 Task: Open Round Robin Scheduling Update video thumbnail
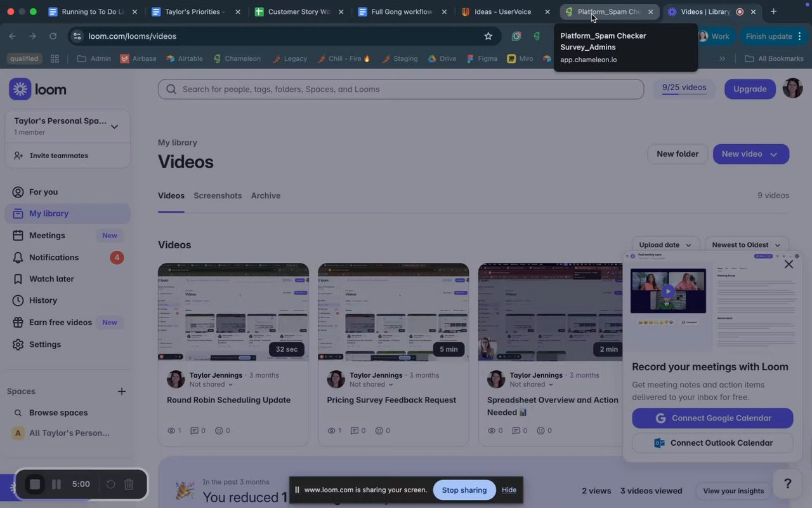233,312
